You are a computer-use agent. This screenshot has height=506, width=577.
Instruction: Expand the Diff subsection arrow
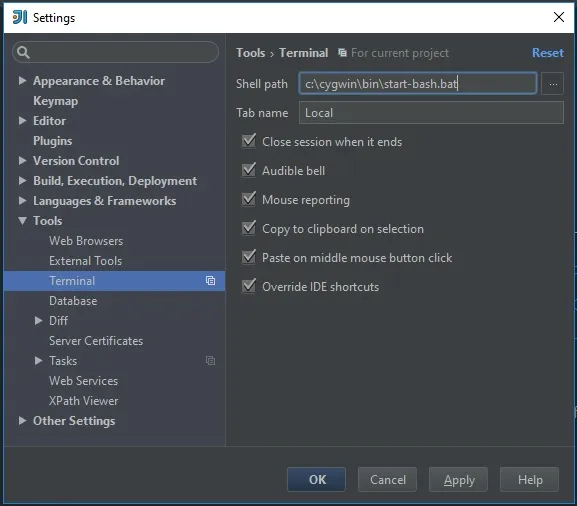38,321
